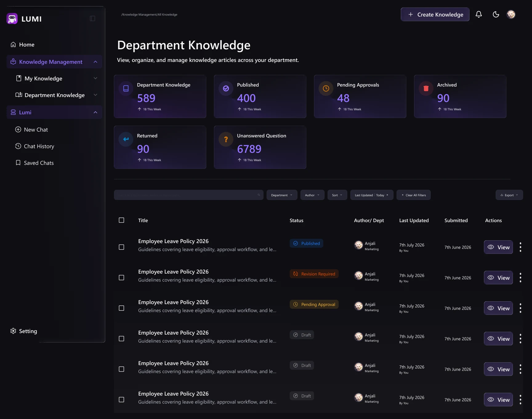This screenshot has height=419, width=532.
Task: Open more actions for Pending Approval row
Action: pyautogui.click(x=520, y=308)
